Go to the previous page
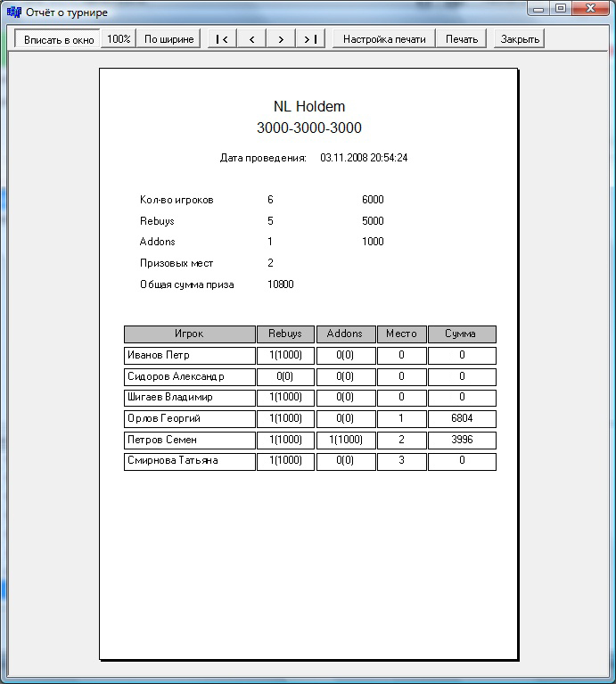 (x=252, y=39)
